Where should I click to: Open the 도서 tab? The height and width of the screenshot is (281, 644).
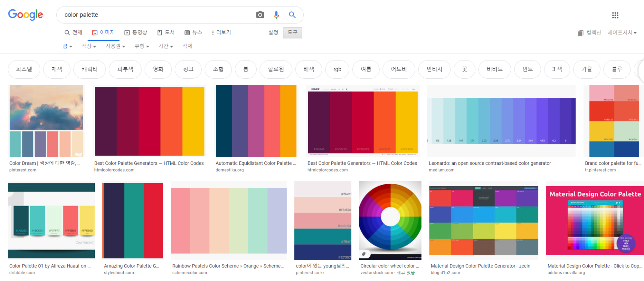166,33
